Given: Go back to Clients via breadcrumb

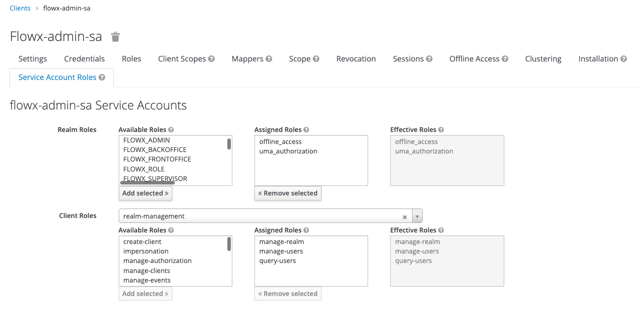Looking at the screenshot, I should 20,8.
